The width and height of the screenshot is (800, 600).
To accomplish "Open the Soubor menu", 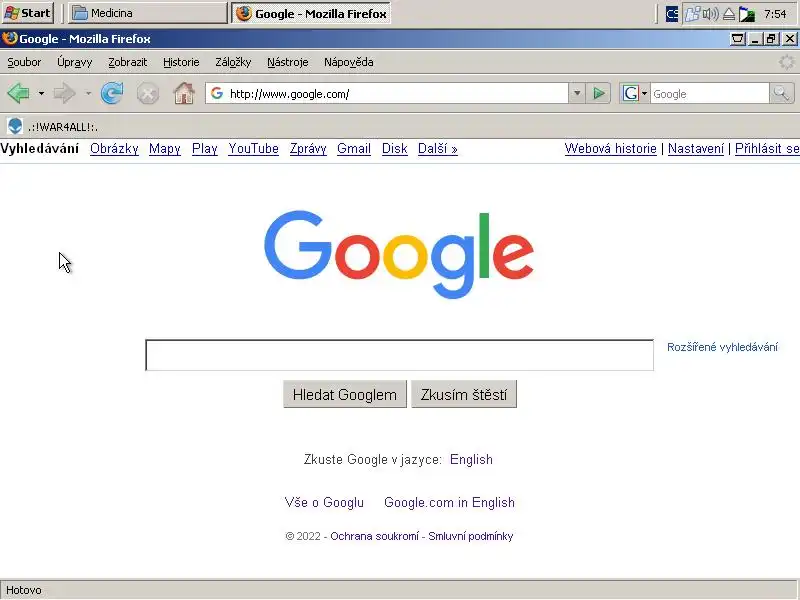I will (24, 62).
